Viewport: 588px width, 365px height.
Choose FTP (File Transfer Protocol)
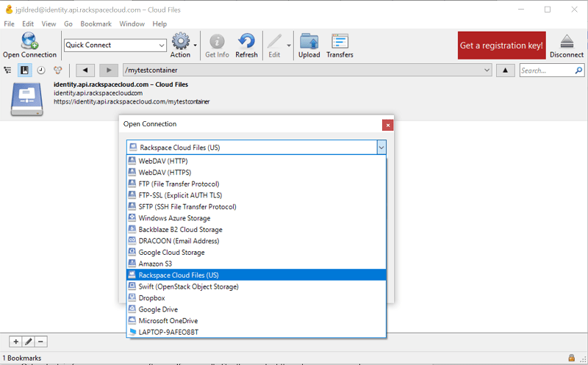257,184
